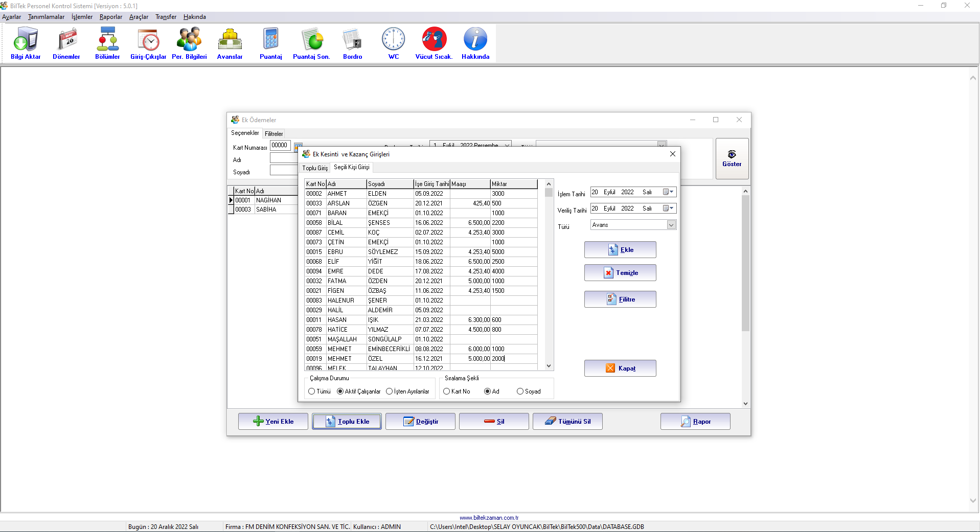The width and height of the screenshot is (980, 532).
Task: Open the Avanslar gold bars icon
Action: [230, 43]
